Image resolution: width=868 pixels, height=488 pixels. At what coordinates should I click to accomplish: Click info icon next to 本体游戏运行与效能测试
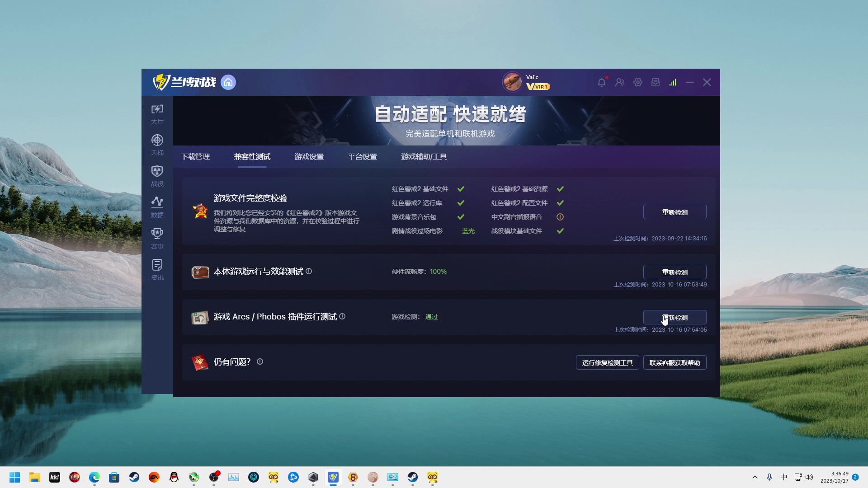pyautogui.click(x=309, y=271)
